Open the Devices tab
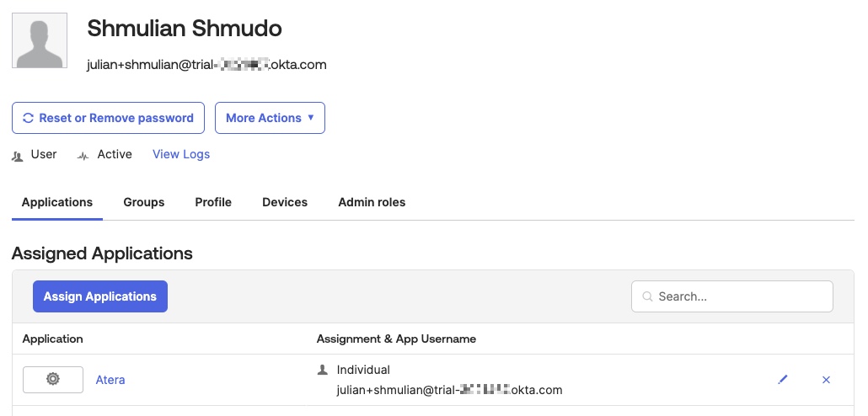 [x=285, y=202]
